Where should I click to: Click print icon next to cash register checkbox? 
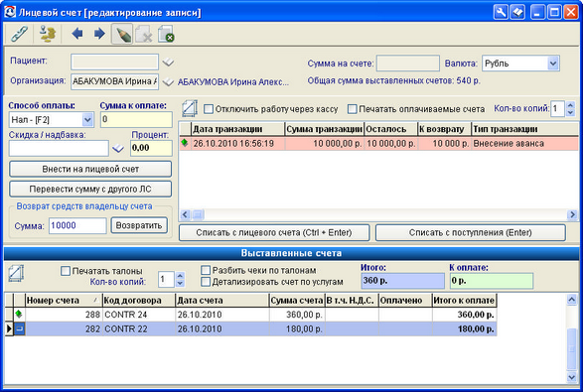pos(190,109)
